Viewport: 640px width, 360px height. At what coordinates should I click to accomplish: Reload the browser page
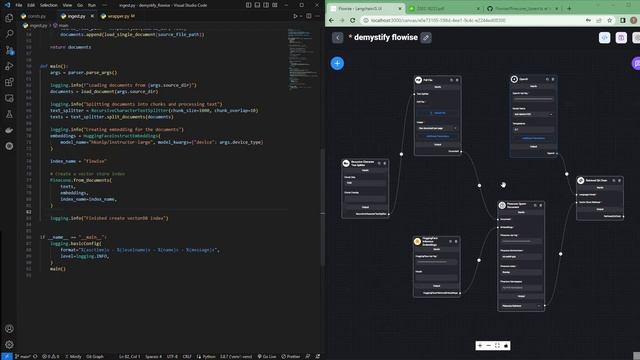coord(352,20)
